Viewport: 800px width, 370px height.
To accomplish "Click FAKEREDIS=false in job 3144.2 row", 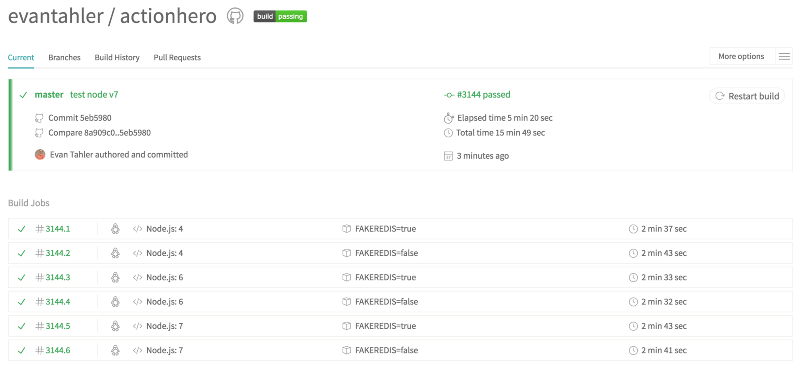I will [386, 253].
